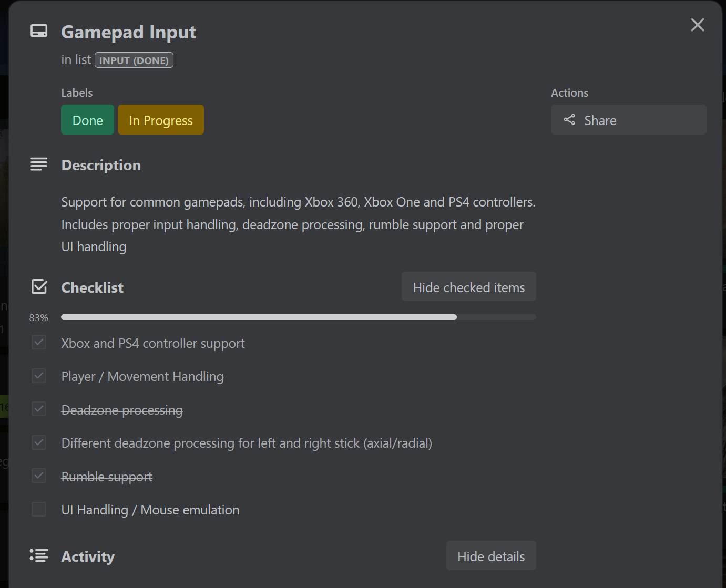Click the yellow In Progress label
The height and width of the screenshot is (588, 726).
coord(160,120)
